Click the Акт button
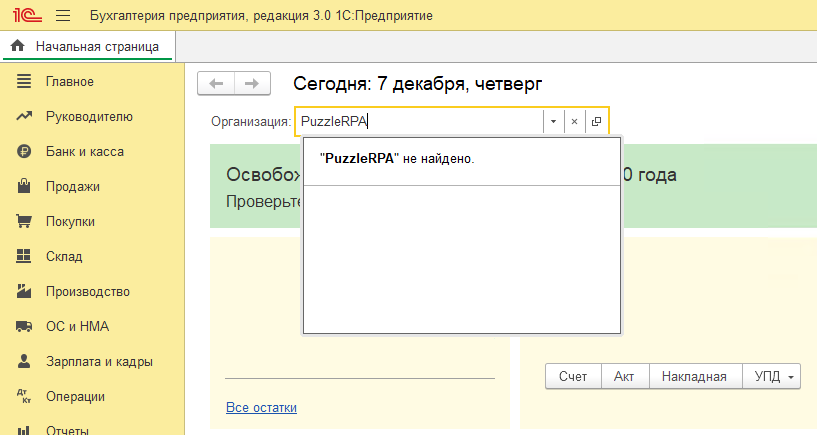This screenshot has width=817, height=435. click(624, 376)
